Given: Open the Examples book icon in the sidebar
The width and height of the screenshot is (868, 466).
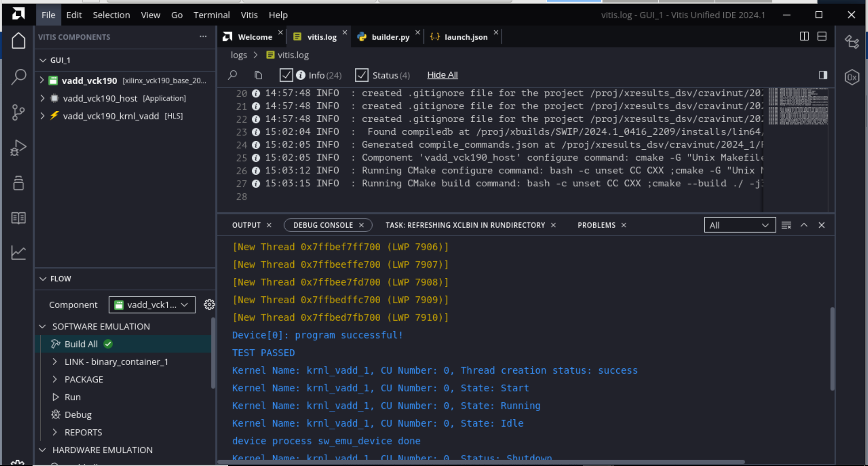Looking at the screenshot, I should [x=19, y=218].
